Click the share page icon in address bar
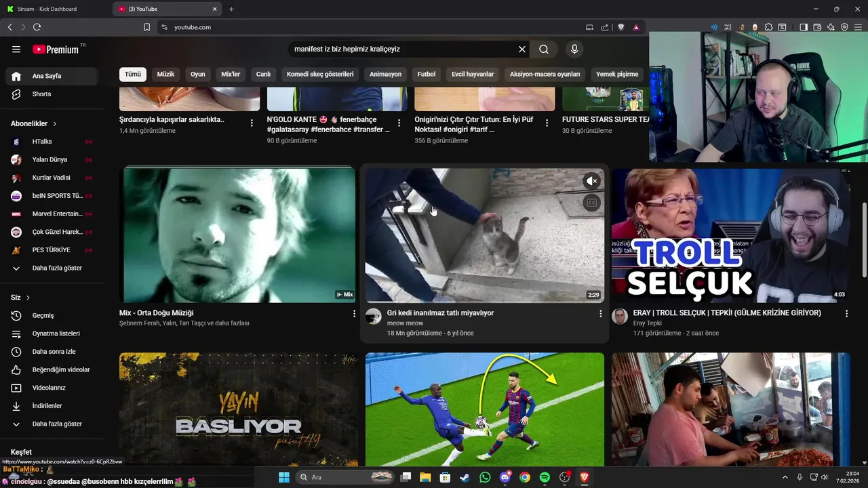 tap(605, 27)
